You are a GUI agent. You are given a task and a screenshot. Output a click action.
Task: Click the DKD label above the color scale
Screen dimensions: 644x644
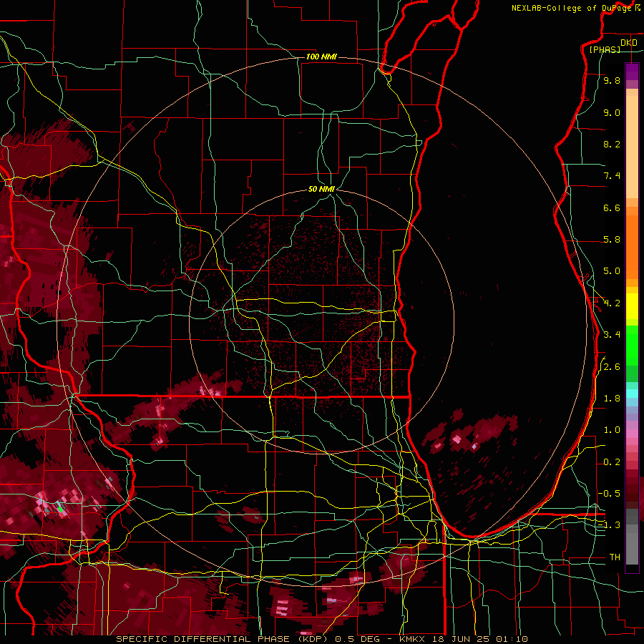pyautogui.click(x=629, y=43)
